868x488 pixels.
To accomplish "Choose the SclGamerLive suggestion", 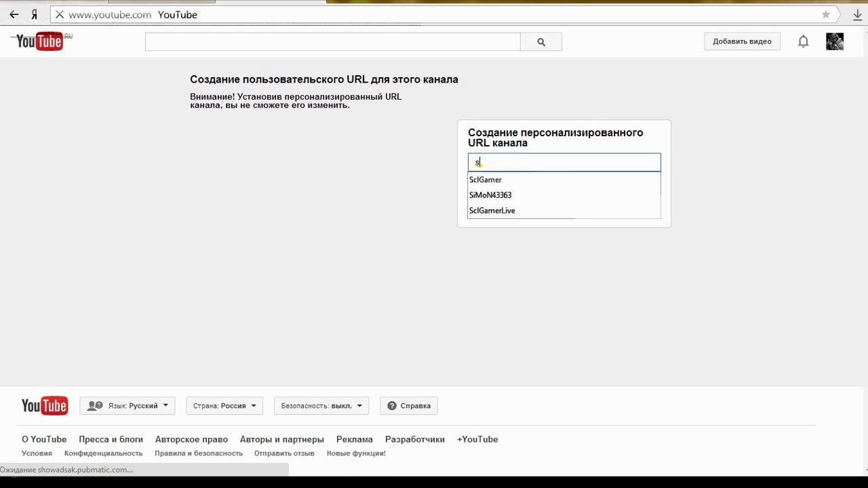I will pos(564,211).
